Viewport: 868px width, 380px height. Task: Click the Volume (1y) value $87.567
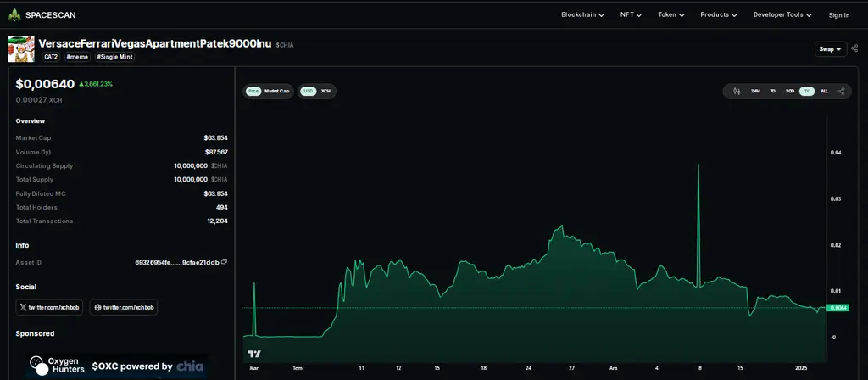(x=216, y=152)
